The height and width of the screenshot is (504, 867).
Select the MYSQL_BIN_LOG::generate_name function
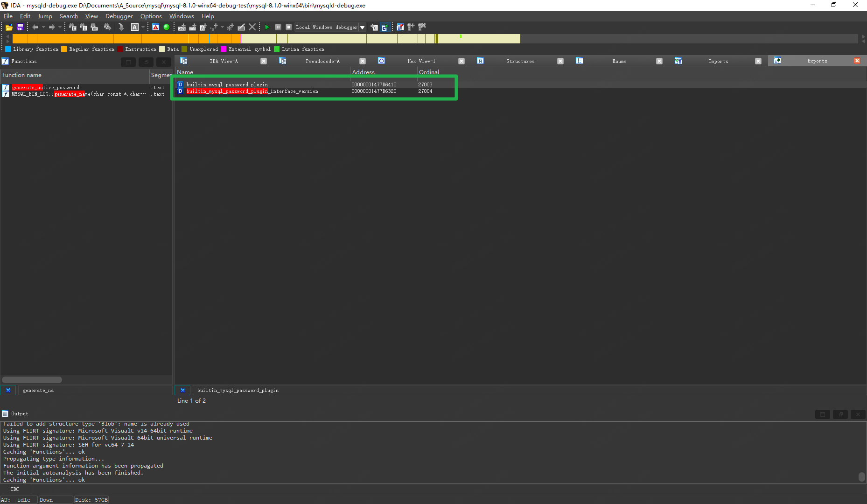[x=86, y=94]
